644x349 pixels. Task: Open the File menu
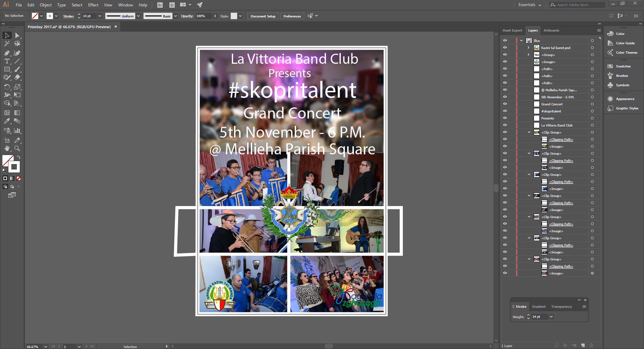(x=19, y=5)
